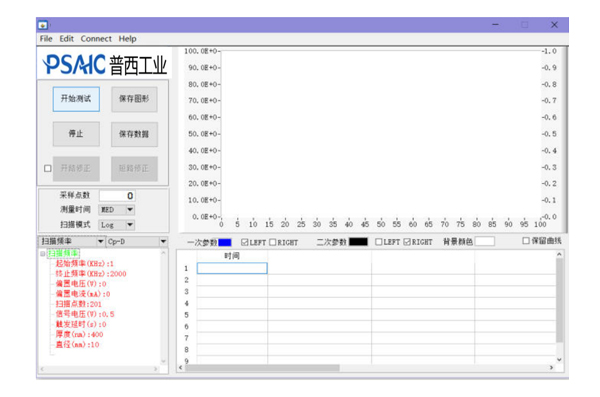600x397 pixels.
Task: Open the 扫描模式 Log dropdown
Action: coord(130,225)
